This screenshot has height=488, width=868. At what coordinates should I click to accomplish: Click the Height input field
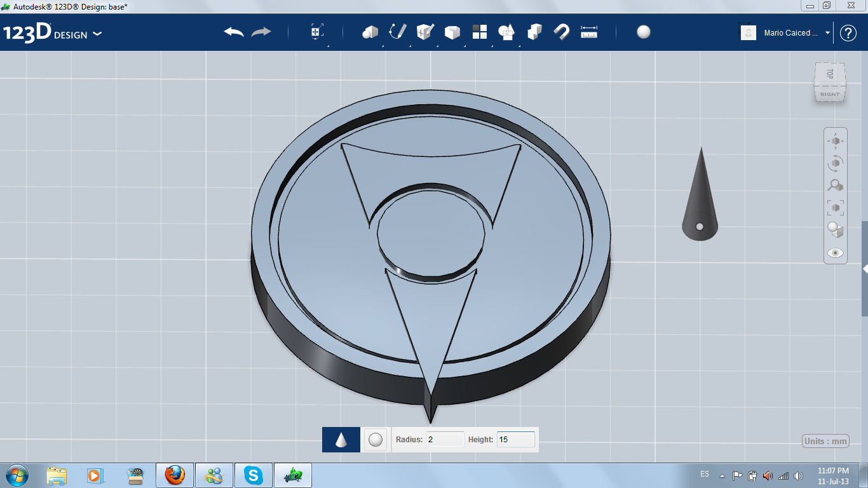515,440
